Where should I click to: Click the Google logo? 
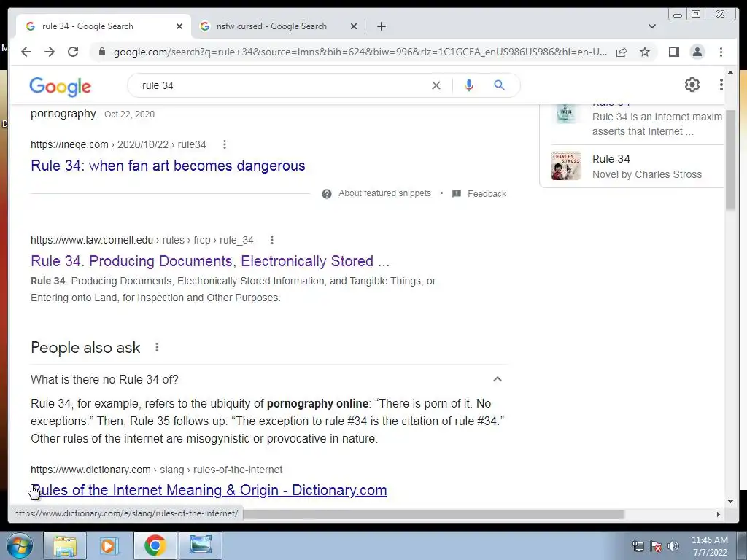click(60, 86)
